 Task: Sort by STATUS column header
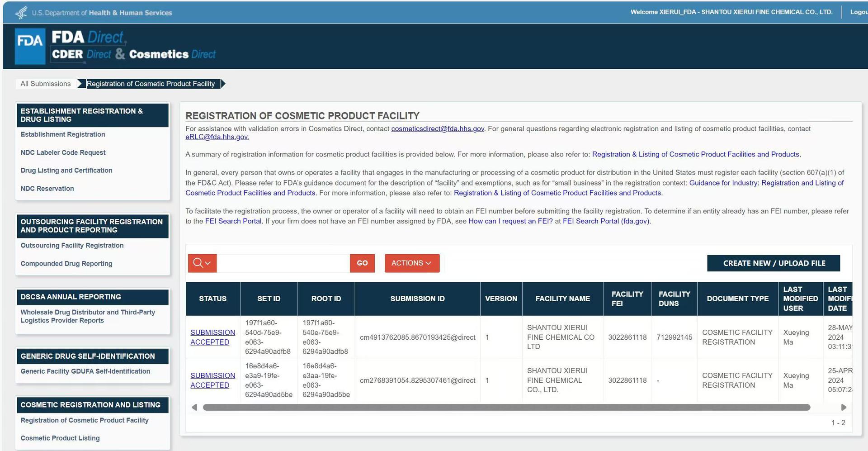pyautogui.click(x=213, y=299)
